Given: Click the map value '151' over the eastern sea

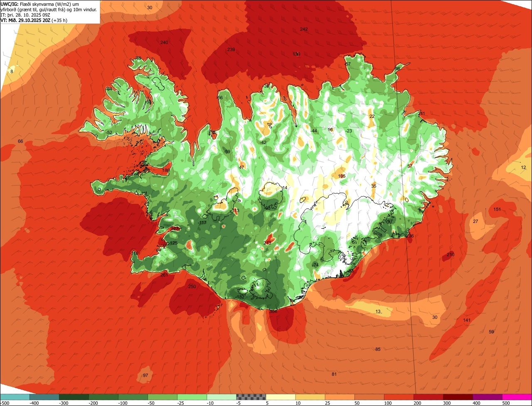Looking at the screenshot, I should pos(497,209).
